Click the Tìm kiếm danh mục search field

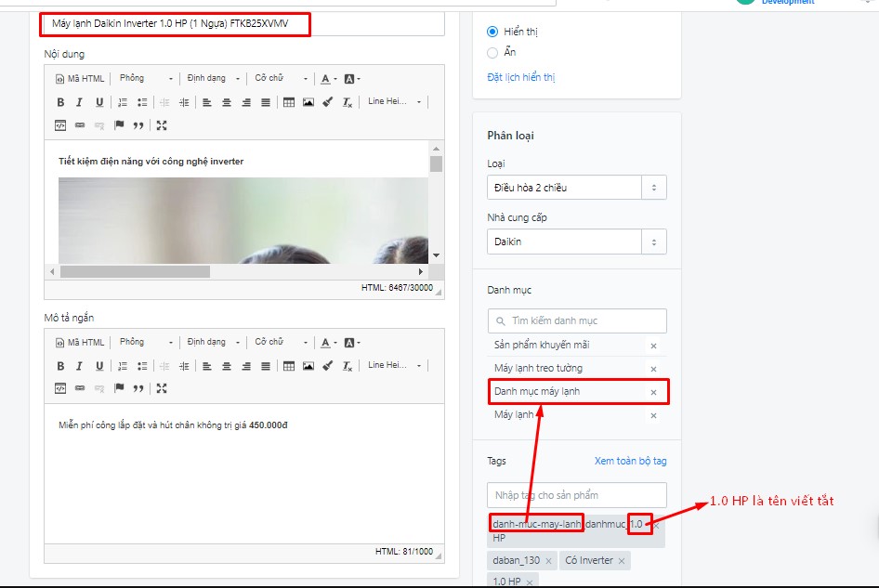pyautogui.click(x=577, y=320)
